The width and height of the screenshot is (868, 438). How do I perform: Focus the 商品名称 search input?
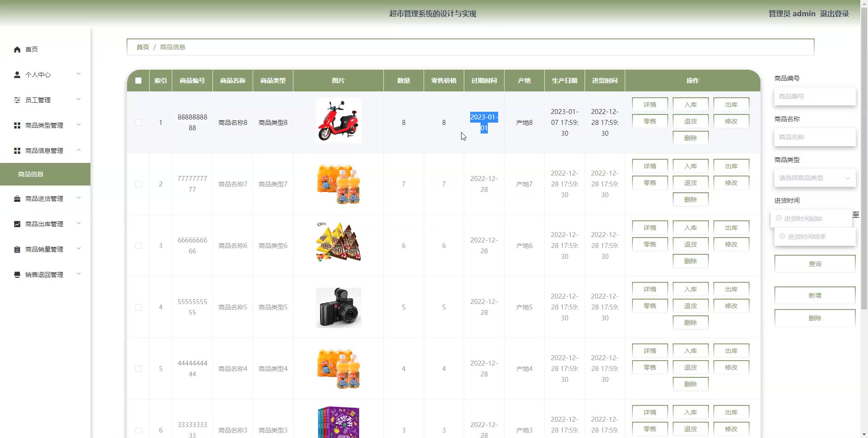tap(815, 137)
